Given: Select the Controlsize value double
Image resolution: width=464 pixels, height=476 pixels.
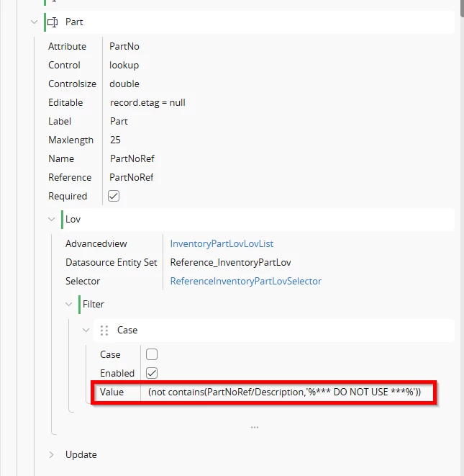Looking at the screenshot, I should 124,84.
